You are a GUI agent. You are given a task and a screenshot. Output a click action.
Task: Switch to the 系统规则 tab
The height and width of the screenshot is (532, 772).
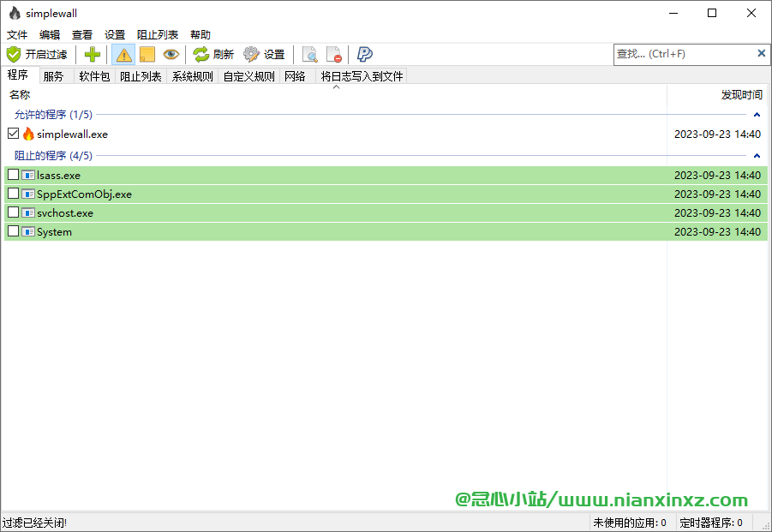[x=193, y=76]
